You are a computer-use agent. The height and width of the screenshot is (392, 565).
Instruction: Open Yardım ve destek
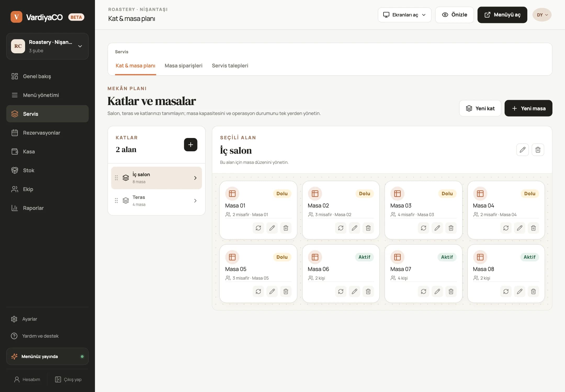click(47, 336)
